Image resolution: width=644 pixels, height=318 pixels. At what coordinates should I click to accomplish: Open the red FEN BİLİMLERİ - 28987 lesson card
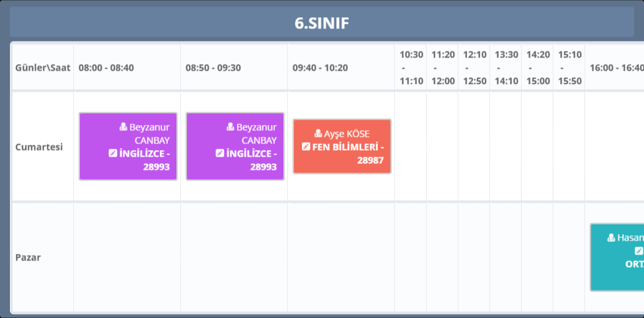pyautogui.click(x=341, y=146)
